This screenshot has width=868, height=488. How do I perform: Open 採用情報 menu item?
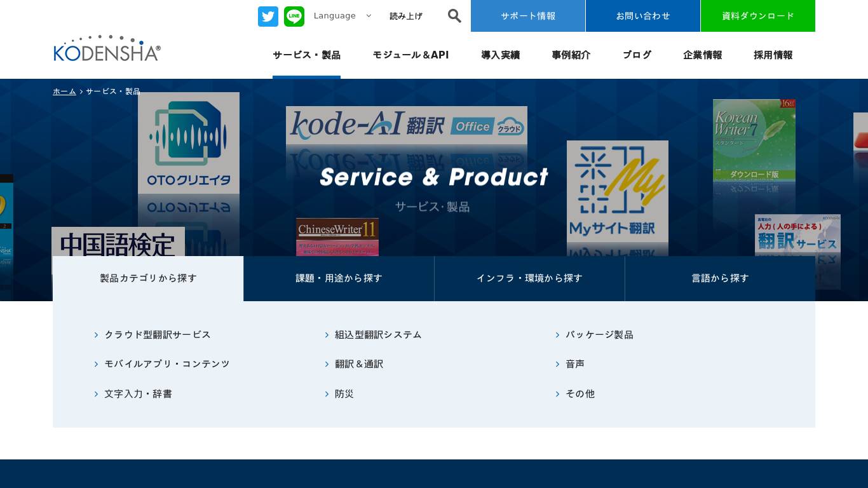pyautogui.click(x=773, y=55)
